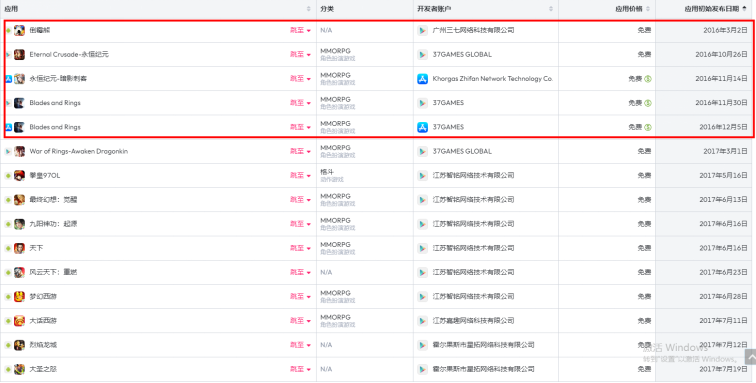Click App Store badge beside 永恒纪元-暗影刺客
Viewport: 756px width, 383px height.
tap(8, 79)
